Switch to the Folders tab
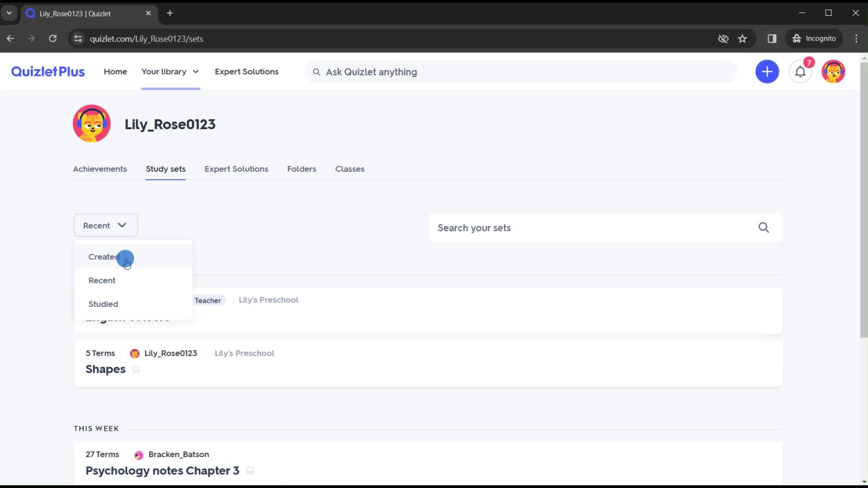868x488 pixels. tap(301, 169)
